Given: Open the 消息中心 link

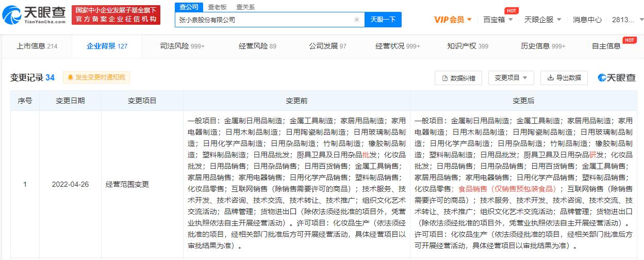Looking at the screenshot, I should tap(587, 20).
